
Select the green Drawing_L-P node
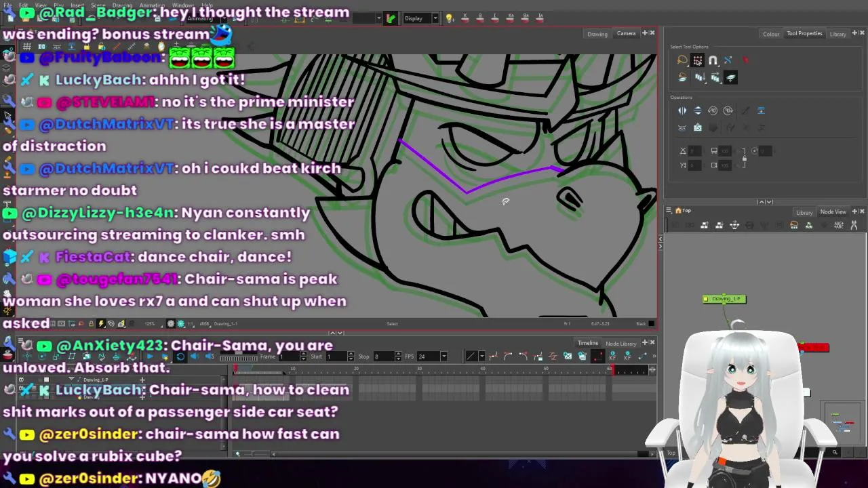(x=724, y=299)
